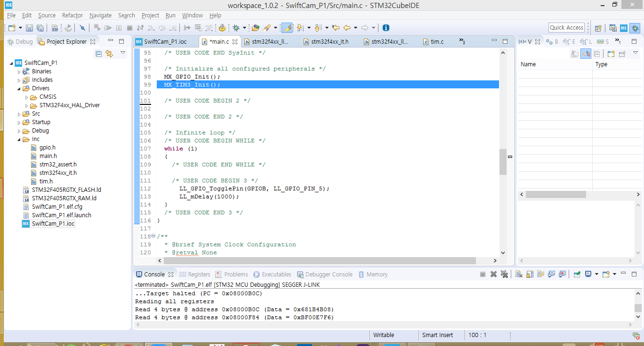Open main.h in Project Explorer

point(43,156)
